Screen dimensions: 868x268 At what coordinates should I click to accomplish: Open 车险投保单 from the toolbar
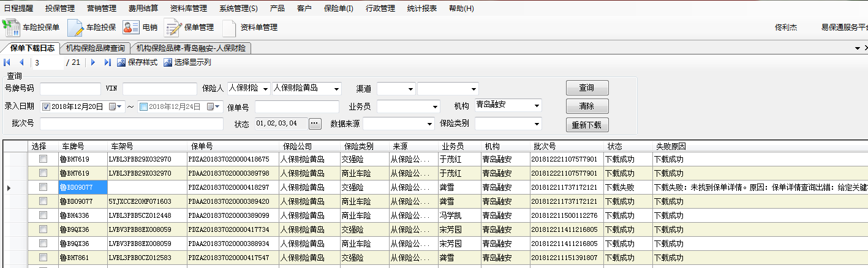pos(31,28)
